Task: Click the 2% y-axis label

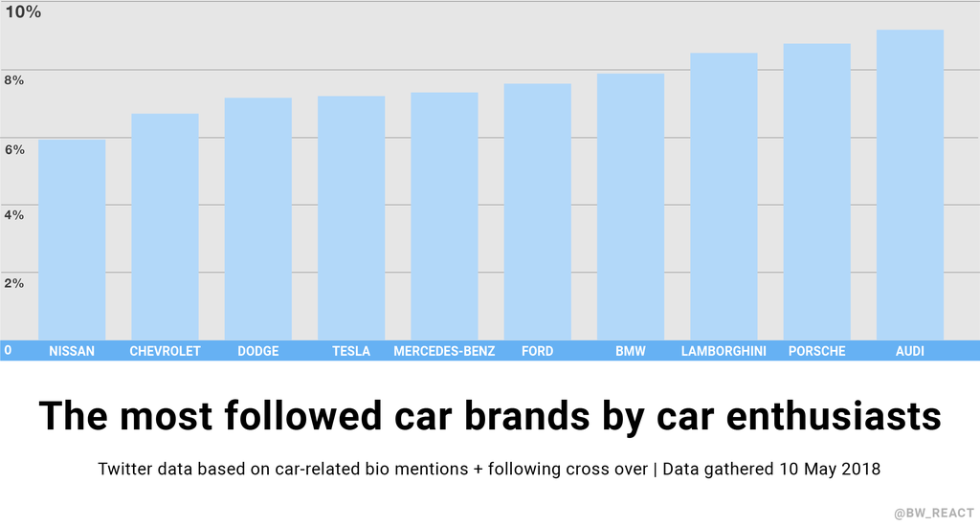Action: (13, 283)
